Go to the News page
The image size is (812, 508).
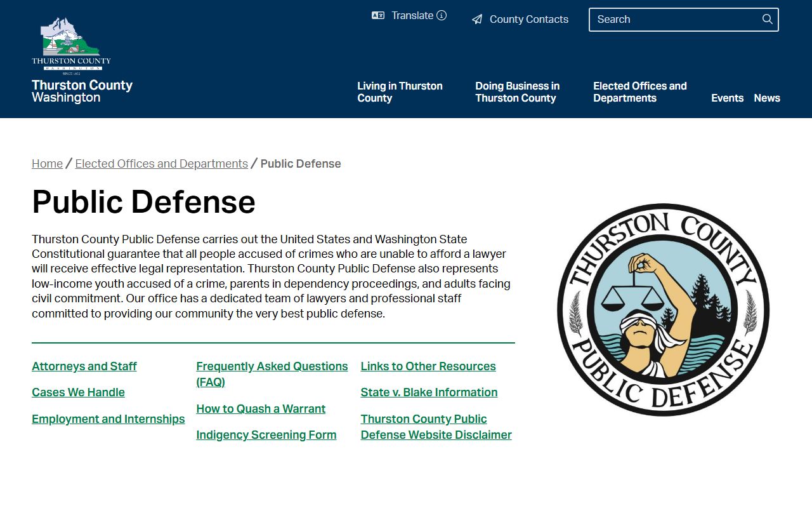pos(767,98)
